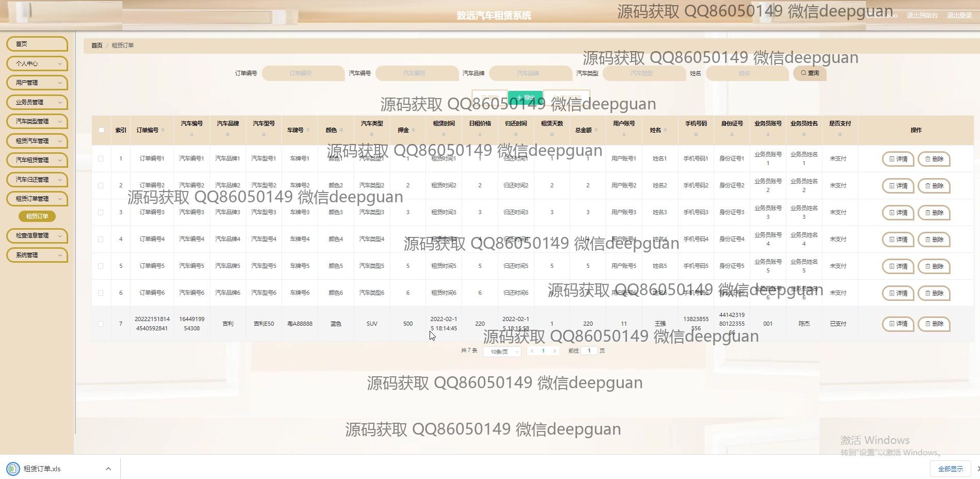Open 详情 for order 订单编号1
This screenshot has width=980, height=479.
pos(898,159)
